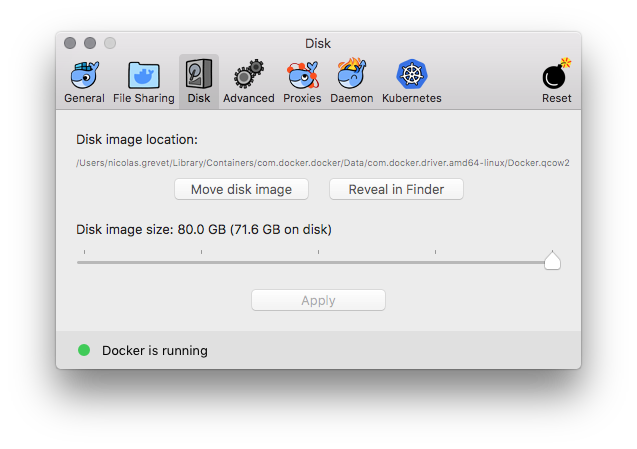Viewport: 637px width, 449px height.
Task: Click the 'Disk' window title
Action: tap(318, 43)
